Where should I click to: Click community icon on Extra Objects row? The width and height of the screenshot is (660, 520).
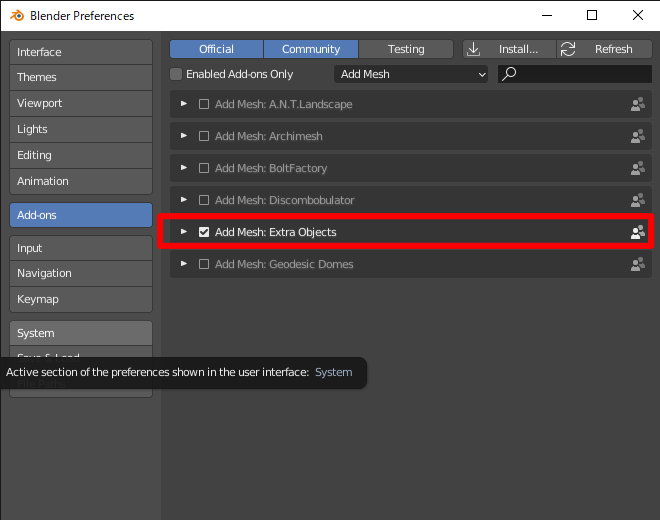tap(638, 232)
